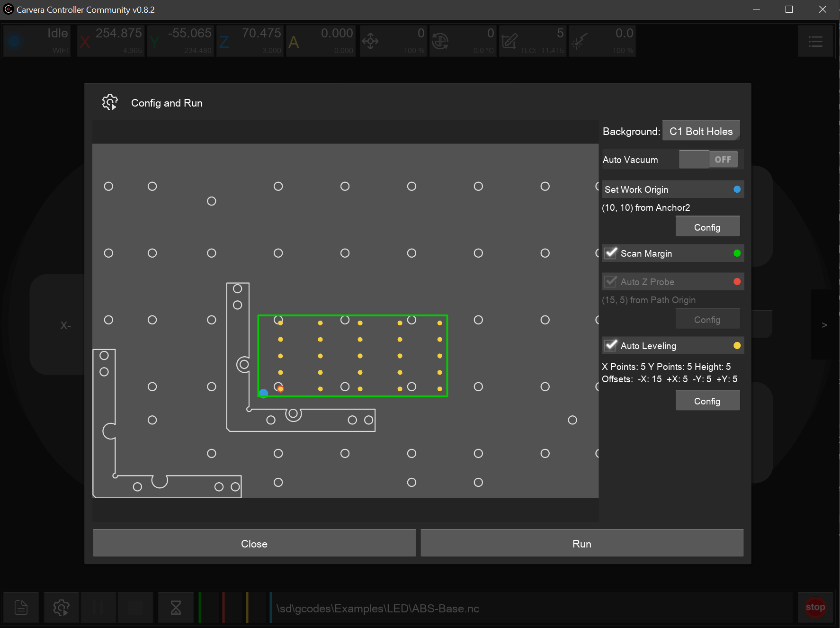Click the blue Set Work Origin color dot

(x=737, y=189)
